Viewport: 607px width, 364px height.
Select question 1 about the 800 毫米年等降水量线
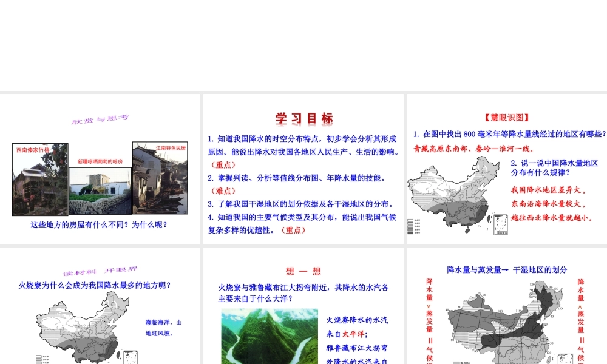tap(509, 134)
